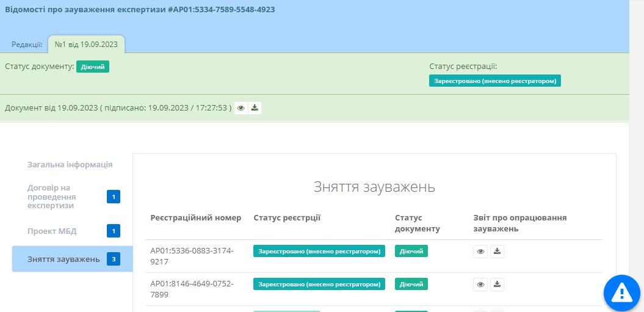Click the Реєстраційний номер column header
644x312 pixels.
coord(195,218)
